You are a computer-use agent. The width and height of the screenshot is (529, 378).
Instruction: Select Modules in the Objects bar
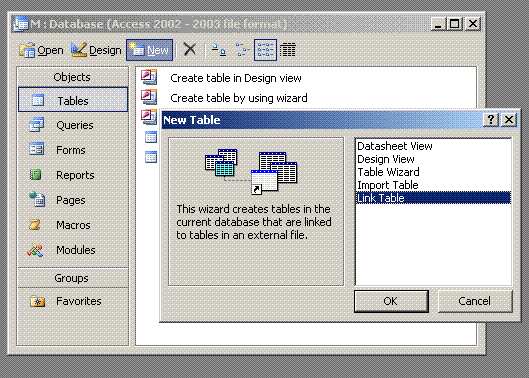tap(73, 250)
